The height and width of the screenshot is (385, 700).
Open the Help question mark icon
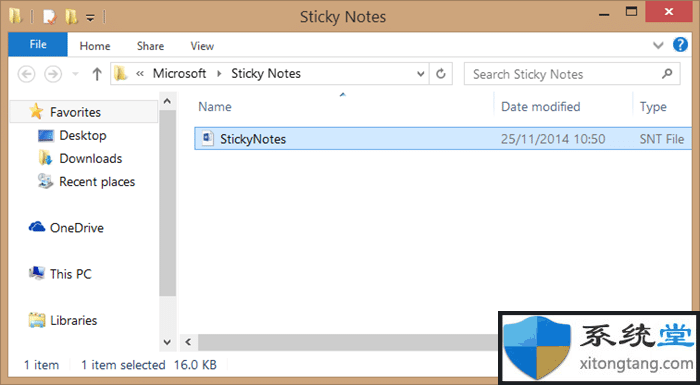click(x=680, y=45)
